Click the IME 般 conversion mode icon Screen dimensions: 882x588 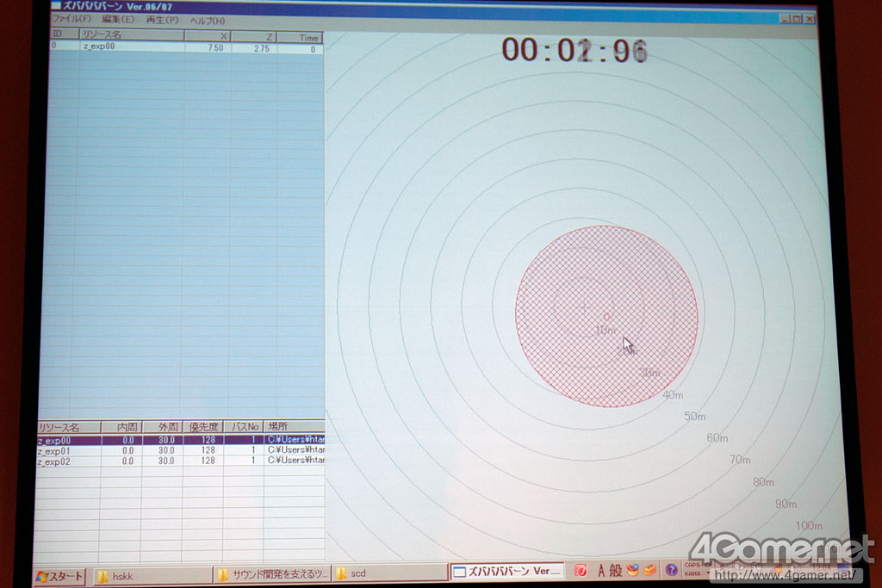[x=615, y=571]
